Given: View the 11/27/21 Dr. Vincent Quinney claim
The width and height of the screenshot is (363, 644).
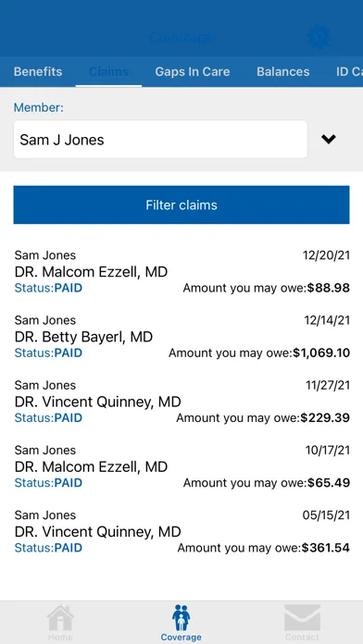Looking at the screenshot, I should 181,402.
